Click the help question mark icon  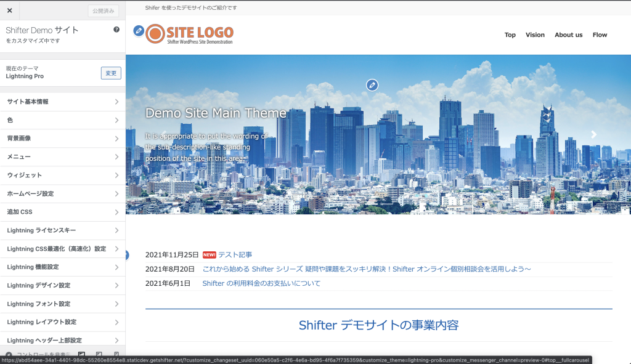coord(116,30)
